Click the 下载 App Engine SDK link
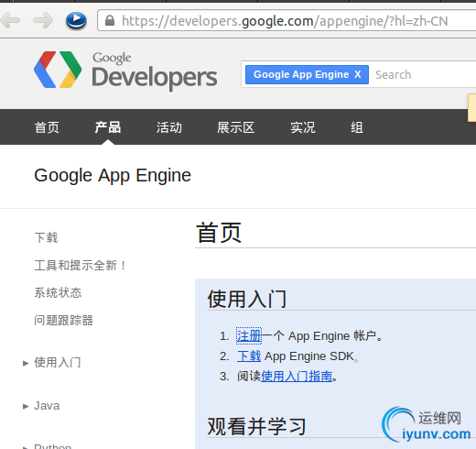 [249, 356]
